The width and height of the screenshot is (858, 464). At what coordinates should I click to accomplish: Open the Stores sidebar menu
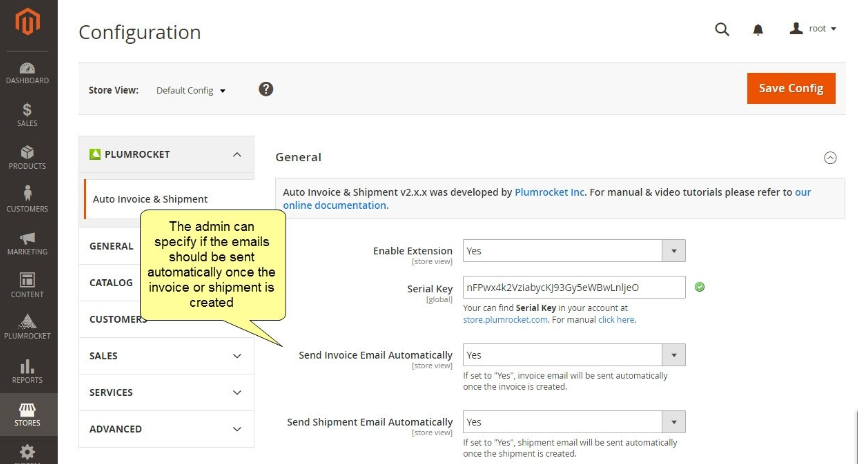coord(27,414)
